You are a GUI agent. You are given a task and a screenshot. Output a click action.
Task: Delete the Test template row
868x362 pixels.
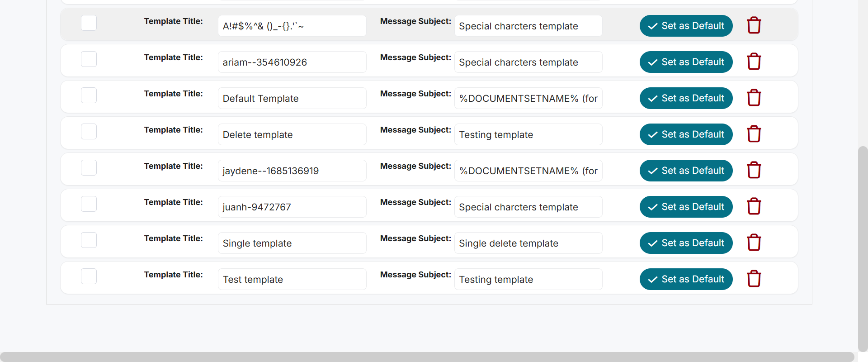coord(754,279)
